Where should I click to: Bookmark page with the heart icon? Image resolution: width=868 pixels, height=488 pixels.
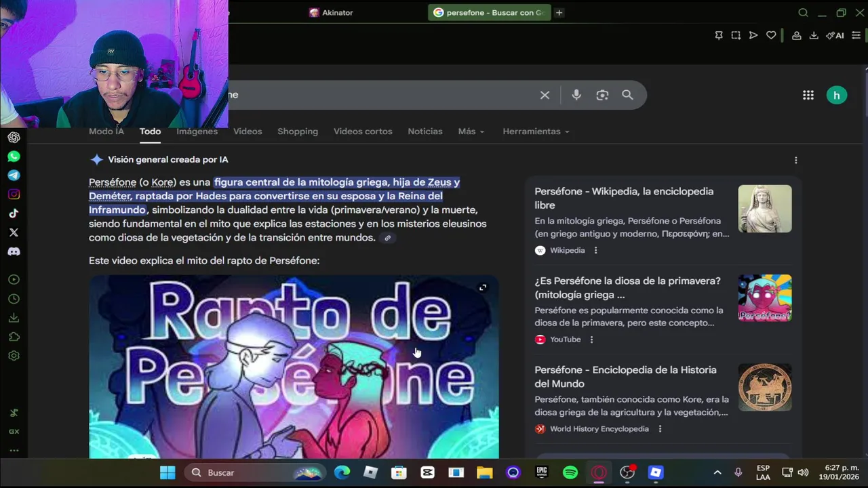click(771, 35)
